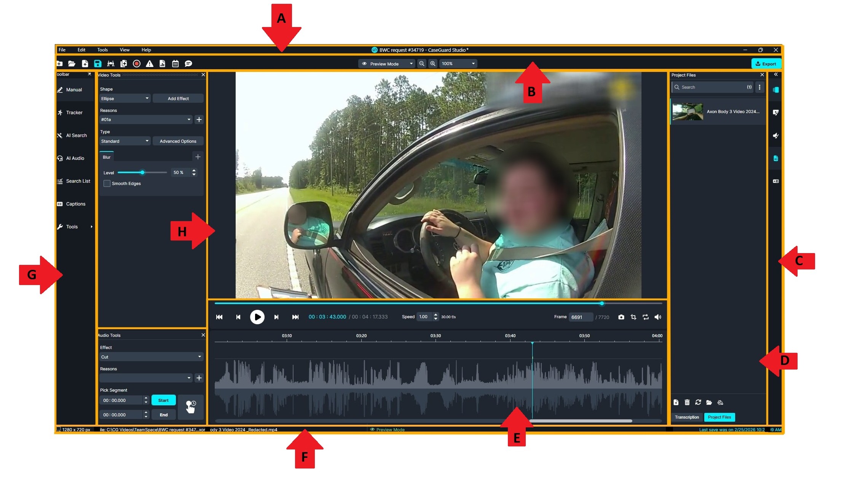Viewport: 868px width, 478px height.
Task: Adjust the Blur Level slider
Action: pos(142,172)
